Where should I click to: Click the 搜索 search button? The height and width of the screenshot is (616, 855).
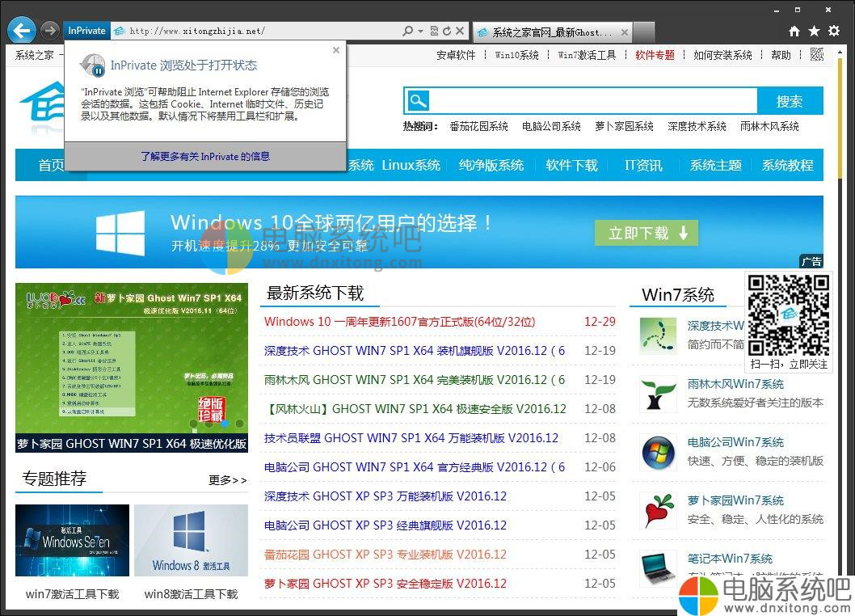[790, 101]
